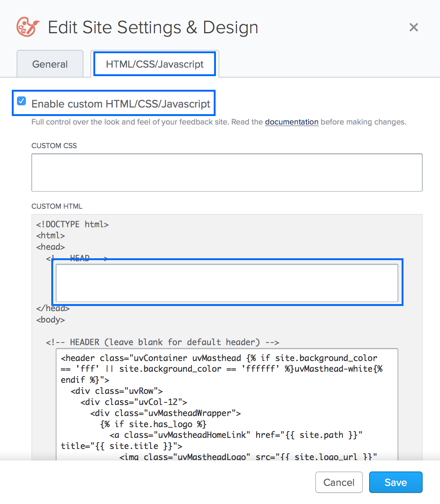Click the Edit Site Settings & Design title

[x=153, y=27]
